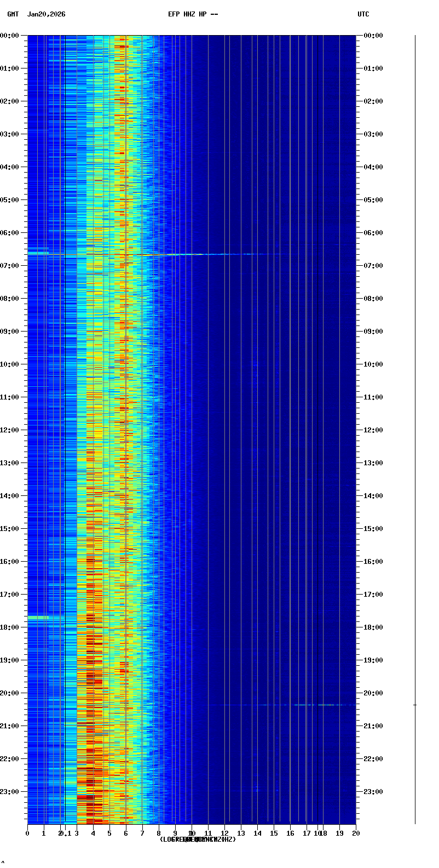Click the 18:00 label on left time axis
The image size is (439, 868).
pos(9,627)
